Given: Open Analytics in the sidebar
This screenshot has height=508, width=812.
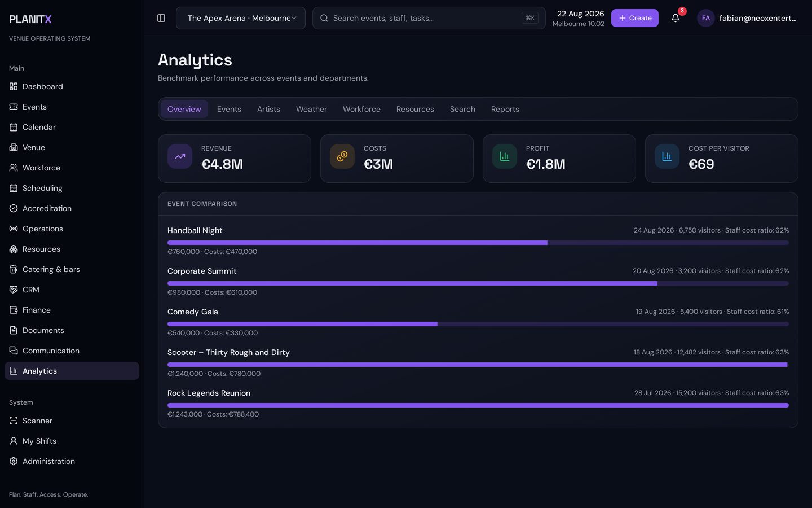Looking at the screenshot, I should tap(72, 371).
